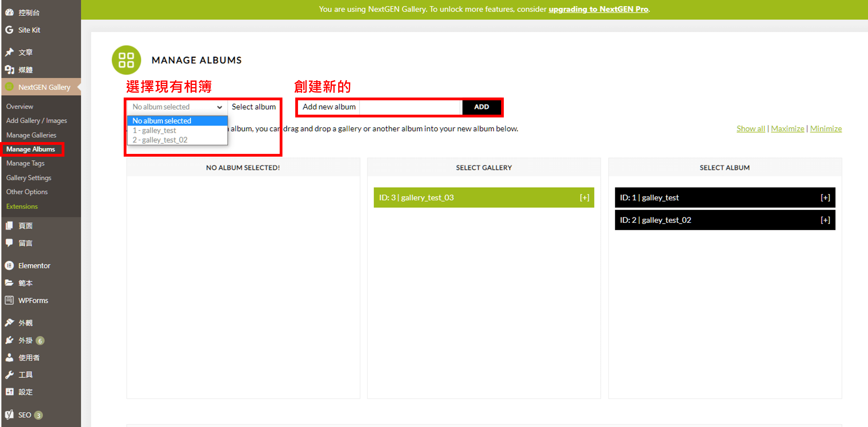Open the No album selected dropdown
Screen dimensions: 868x427
click(176, 107)
